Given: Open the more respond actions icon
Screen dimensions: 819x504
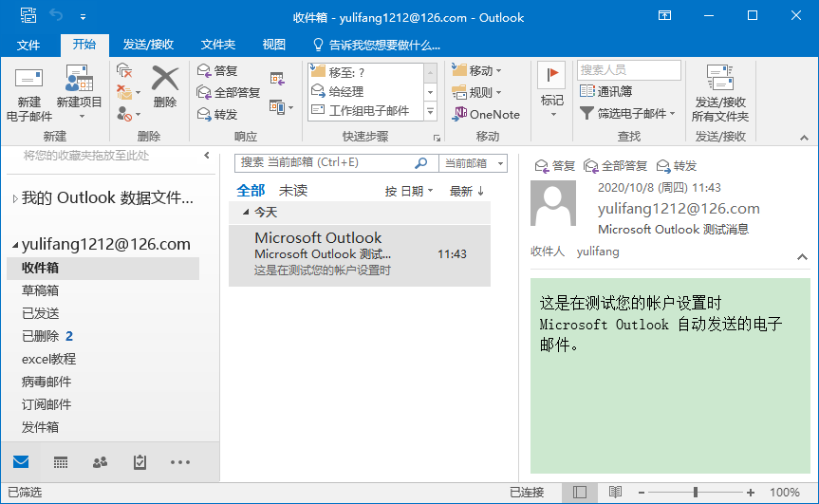Looking at the screenshot, I should tap(281, 107).
